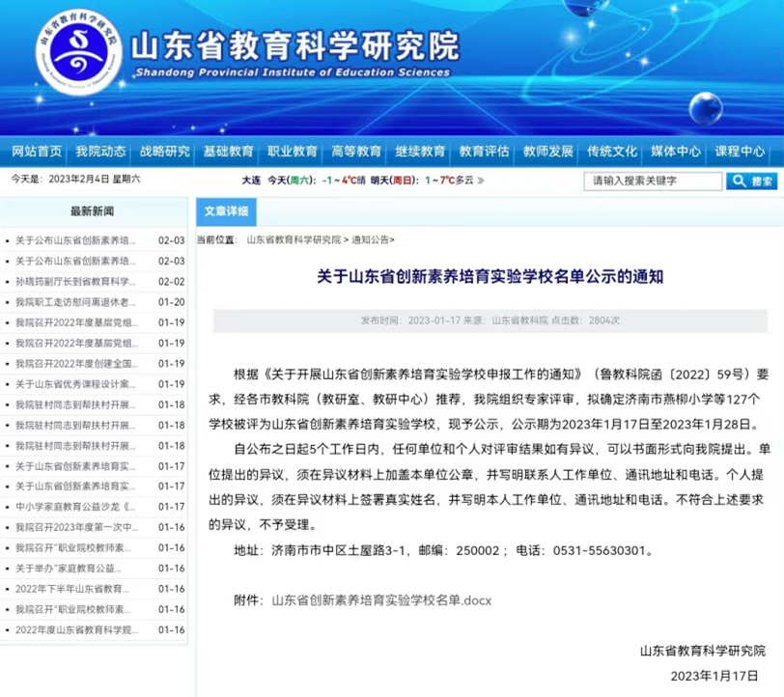Open the 孙晓筠副厅长 news item
The height and width of the screenshot is (697, 784).
click(75, 281)
